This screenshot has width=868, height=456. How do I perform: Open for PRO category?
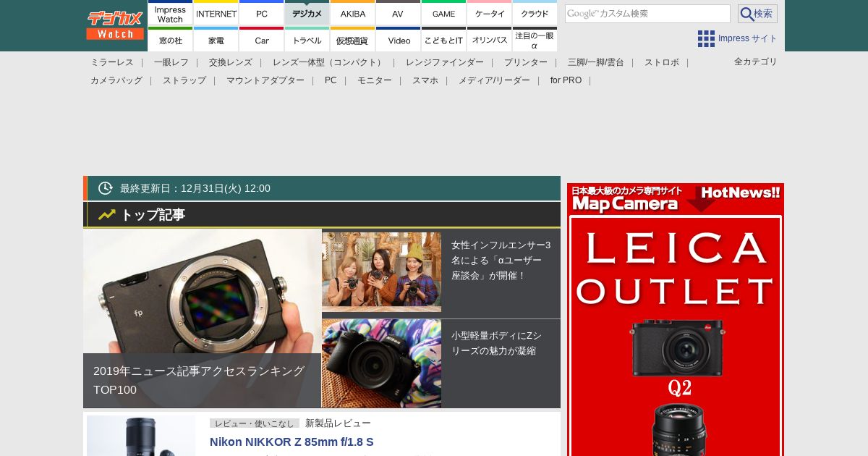(x=566, y=80)
